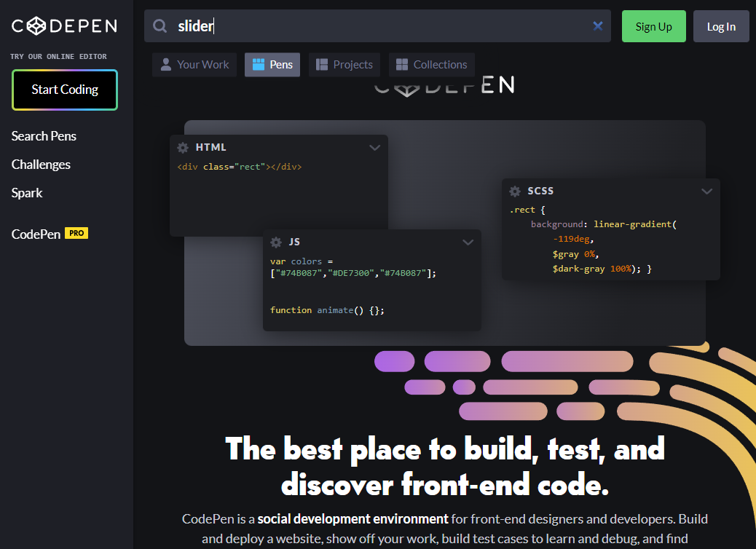Expand the JS panel chevron
Screen dimensions: 756x549
pos(468,242)
